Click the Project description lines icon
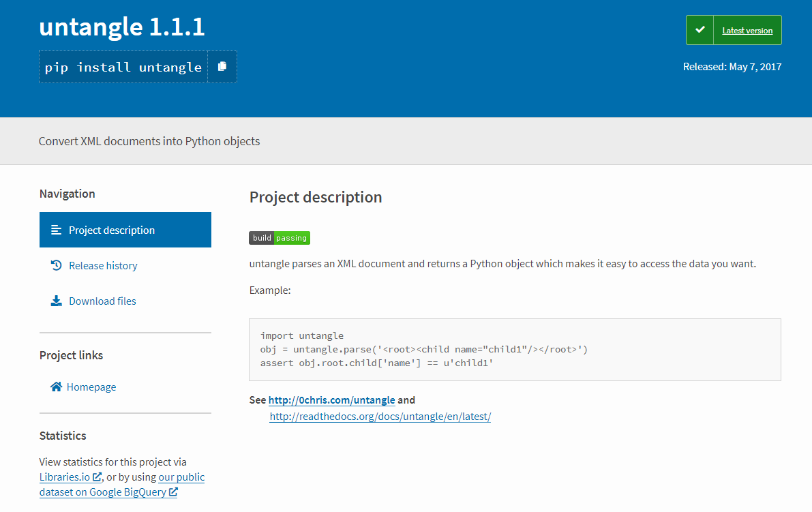This screenshot has width=812, height=512. 57,230
